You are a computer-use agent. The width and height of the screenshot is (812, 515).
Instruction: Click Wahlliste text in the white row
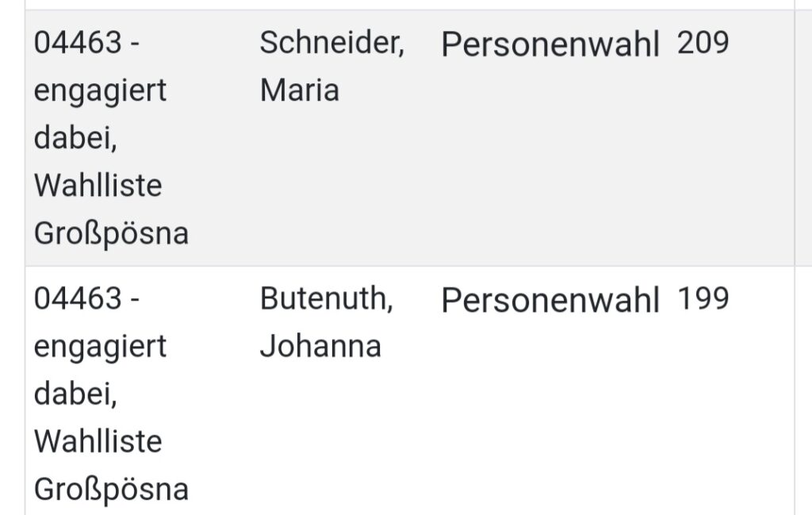(x=98, y=441)
